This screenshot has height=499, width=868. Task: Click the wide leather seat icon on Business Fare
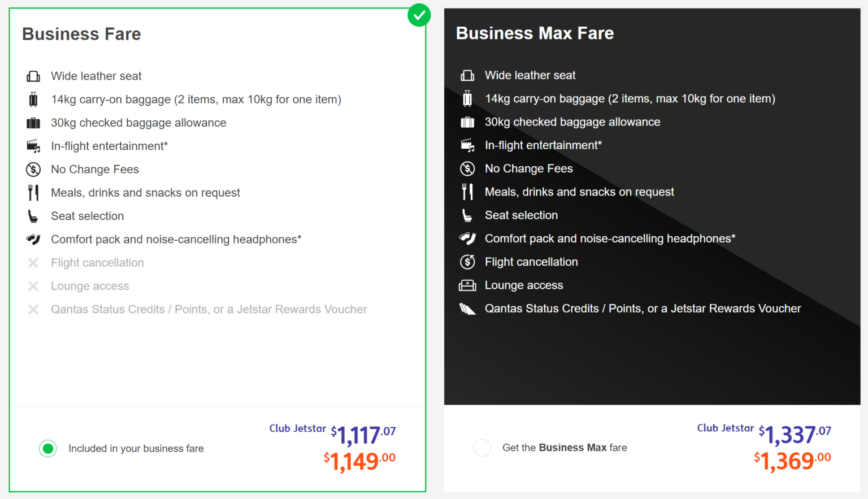coord(33,76)
